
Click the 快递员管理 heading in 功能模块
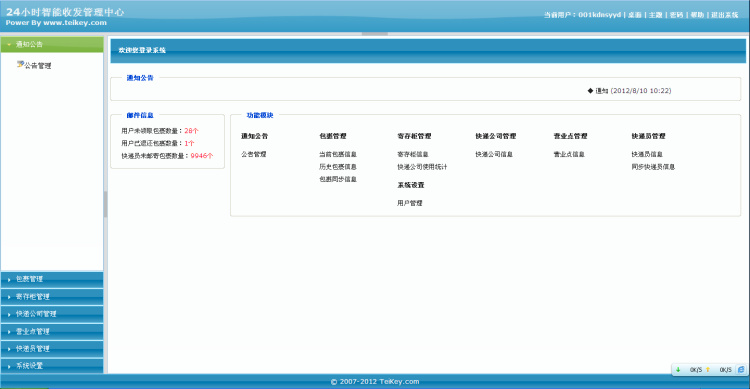pos(649,136)
